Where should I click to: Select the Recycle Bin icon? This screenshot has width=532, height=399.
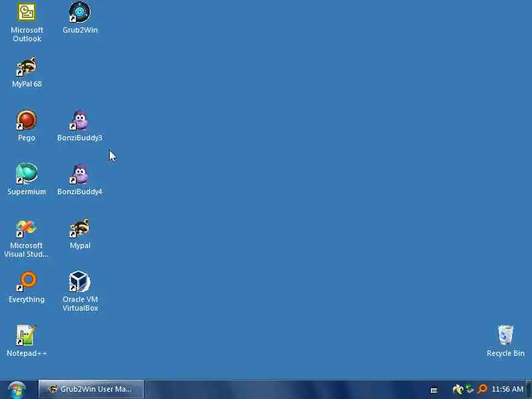tap(505, 341)
